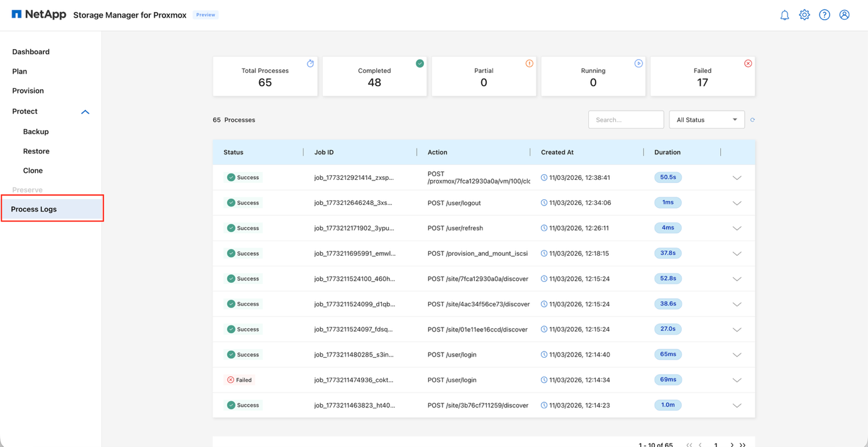The height and width of the screenshot is (447, 868).
Task: Open the All Status dropdown
Action: click(706, 119)
